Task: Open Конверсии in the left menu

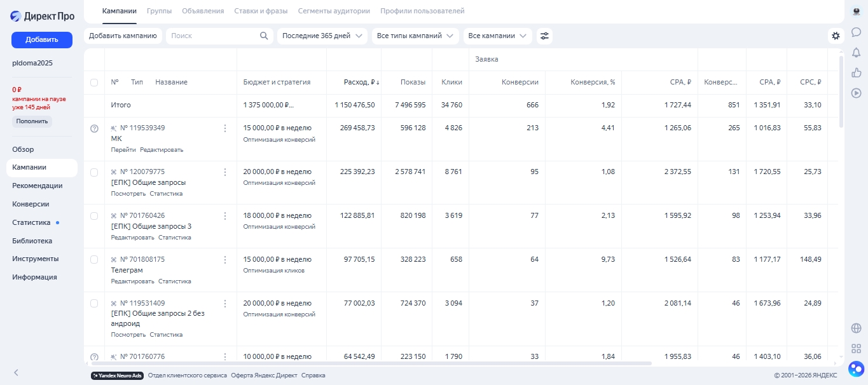Action: pos(31,205)
